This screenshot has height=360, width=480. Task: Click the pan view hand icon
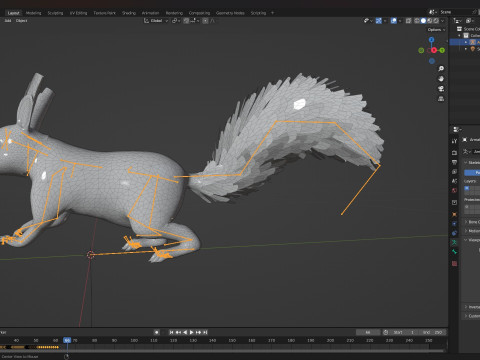[441, 79]
